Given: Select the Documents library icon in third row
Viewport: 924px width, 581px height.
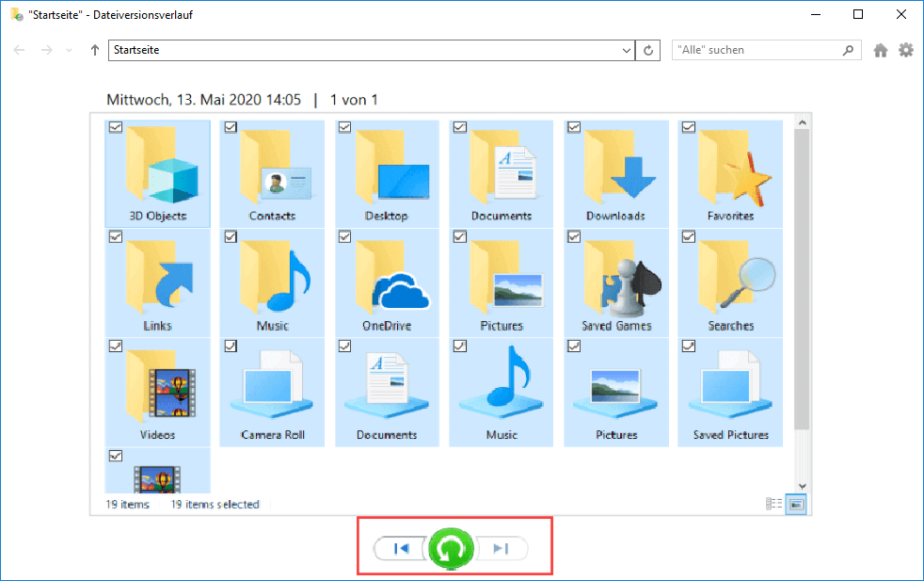Looking at the screenshot, I should 387,385.
